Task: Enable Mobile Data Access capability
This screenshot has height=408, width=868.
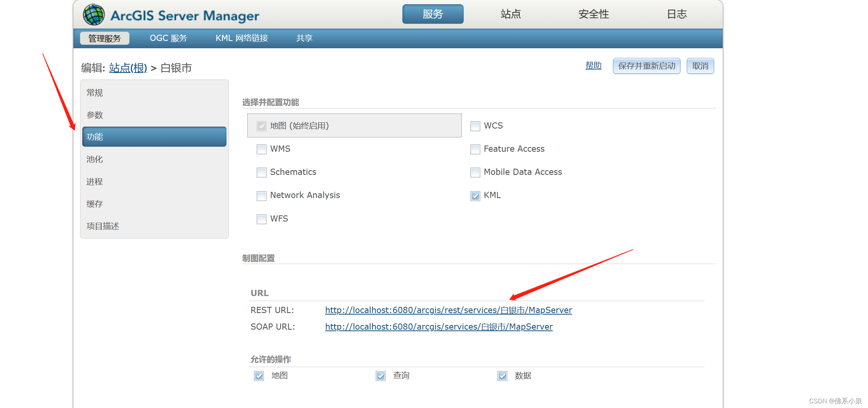Action: click(475, 172)
